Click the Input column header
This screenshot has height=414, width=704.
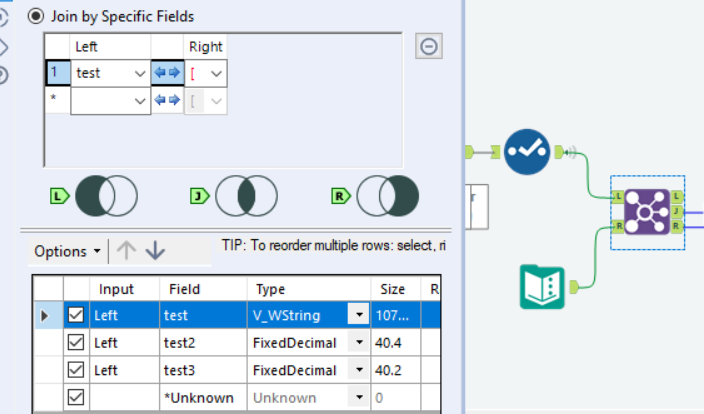point(125,289)
